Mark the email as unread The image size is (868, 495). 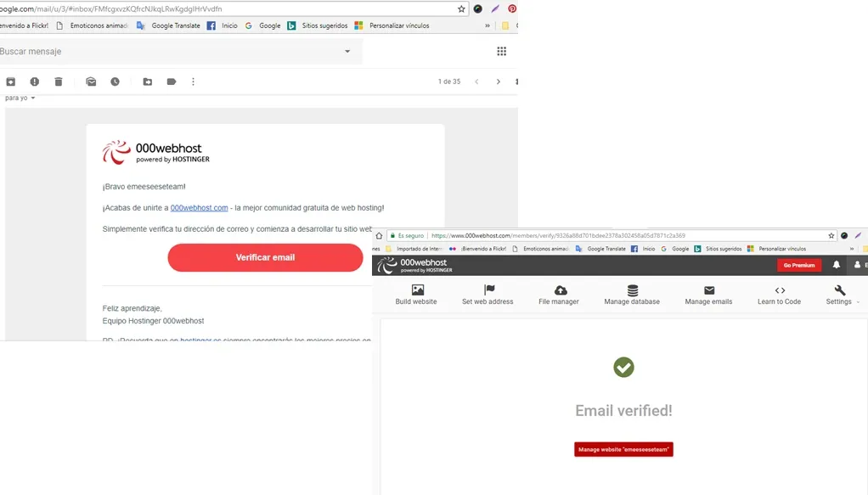coord(91,82)
